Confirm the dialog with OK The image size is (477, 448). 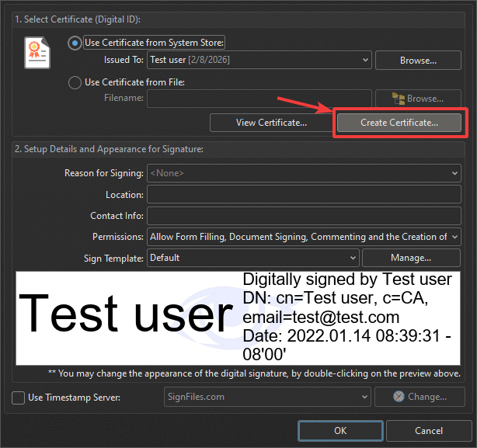pos(340,431)
